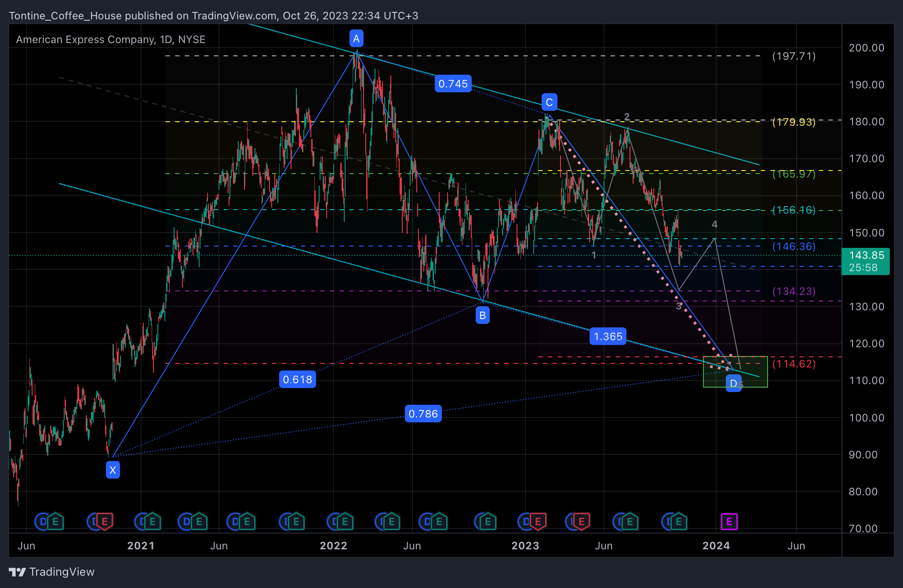Viewport: 903px width, 588px height.
Task: Click the Tontine_Coffee_House publication header text
Action: point(214,16)
